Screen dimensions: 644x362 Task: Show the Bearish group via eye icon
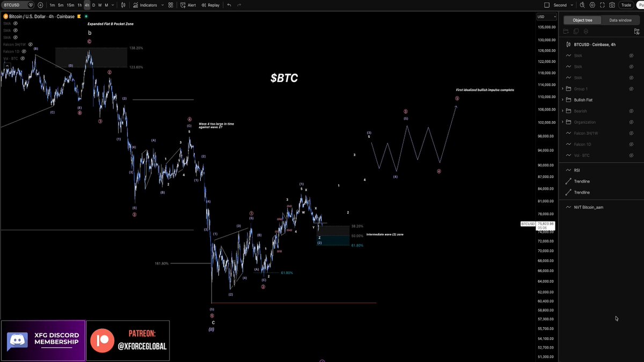coord(632,111)
